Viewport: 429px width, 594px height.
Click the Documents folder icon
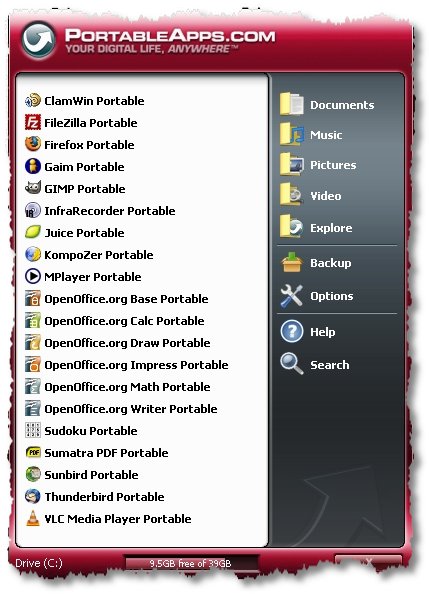click(x=291, y=103)
